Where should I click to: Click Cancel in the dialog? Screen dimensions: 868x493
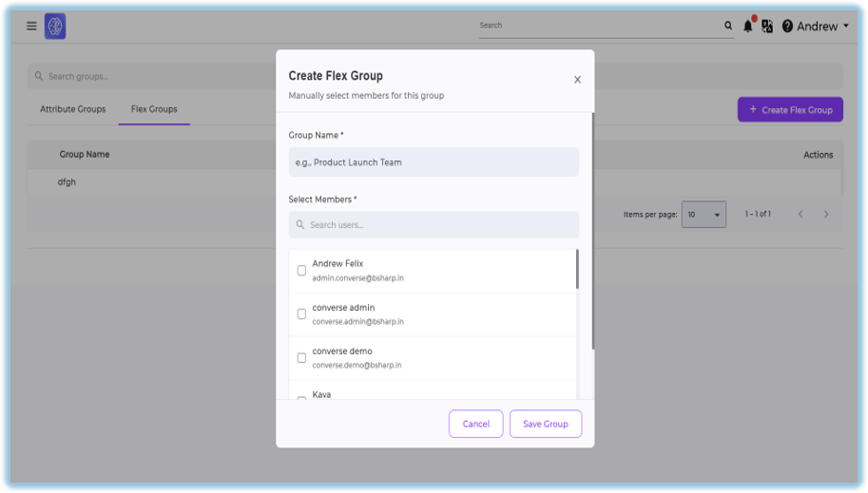pos(476,424)
